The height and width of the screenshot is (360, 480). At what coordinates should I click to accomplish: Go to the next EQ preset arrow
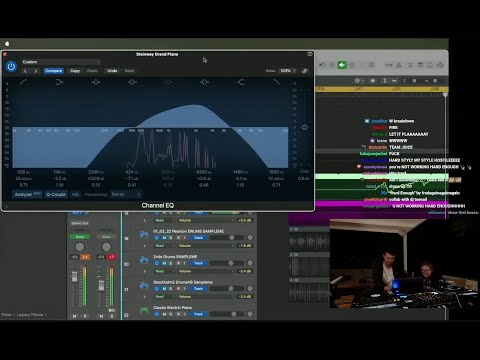click(x=36, y=71)
